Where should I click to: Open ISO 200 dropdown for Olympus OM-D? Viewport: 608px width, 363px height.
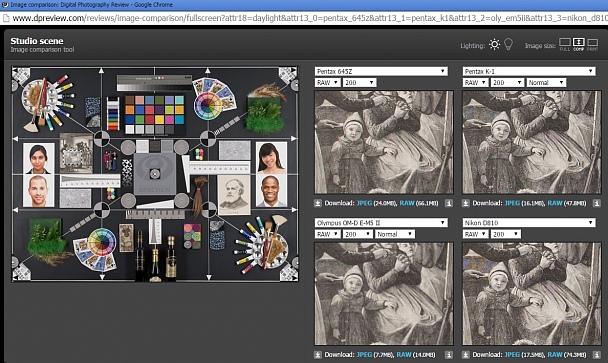(x=358, y=234)
